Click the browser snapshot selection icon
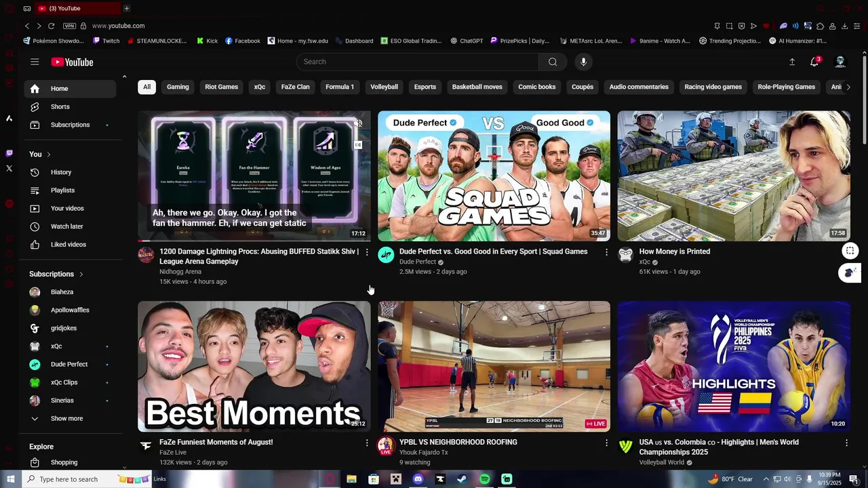Viewport: 868px width, 488px height. [x=729, y=26]
